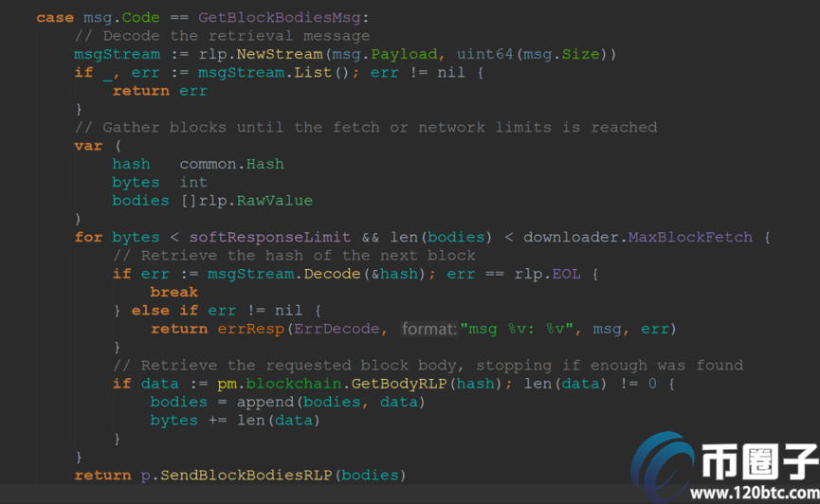820x504 pixels.
Task: Click the 'for' keyword of the loop
Action: pyautogui.click(x=88, y=238)
